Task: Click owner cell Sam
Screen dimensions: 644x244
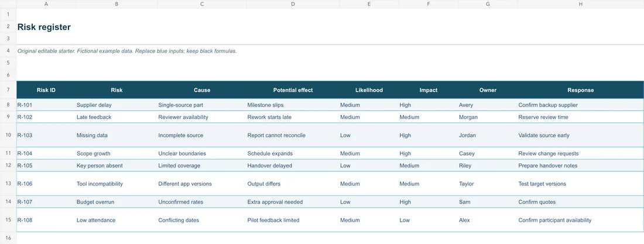Action: [488, 202]
